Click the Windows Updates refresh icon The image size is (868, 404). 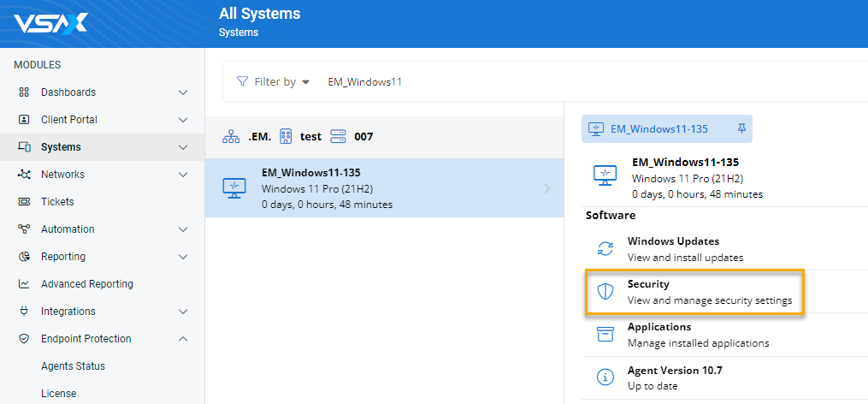605,249
